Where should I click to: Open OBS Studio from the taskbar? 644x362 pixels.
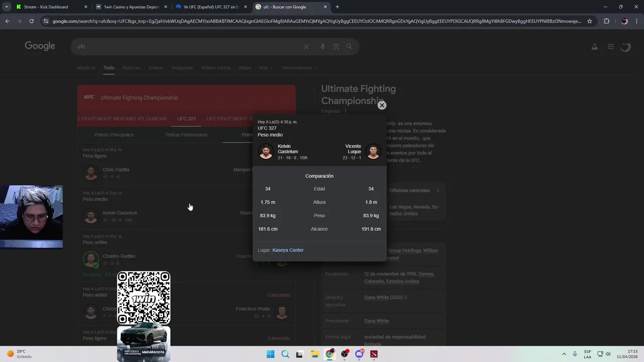344,354
